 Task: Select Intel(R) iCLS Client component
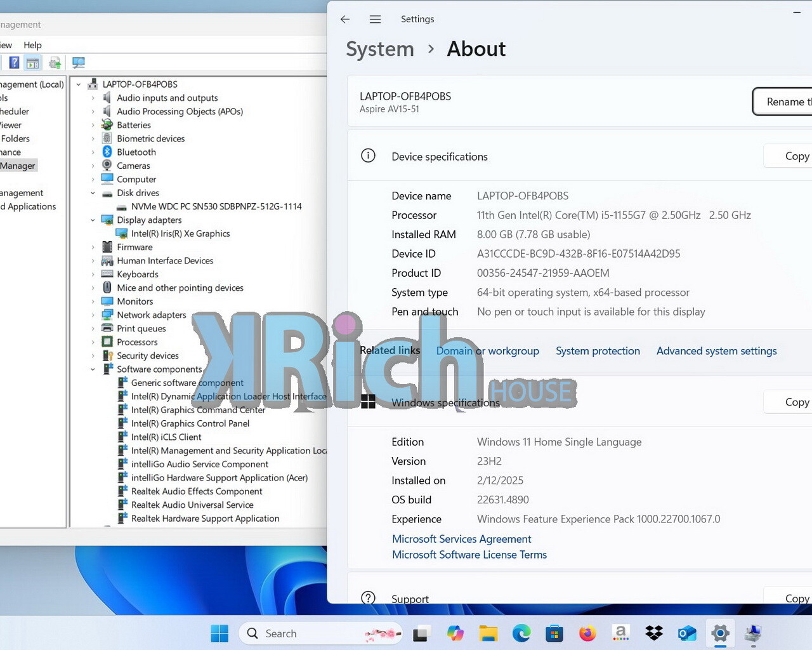[x=166, y=437]
